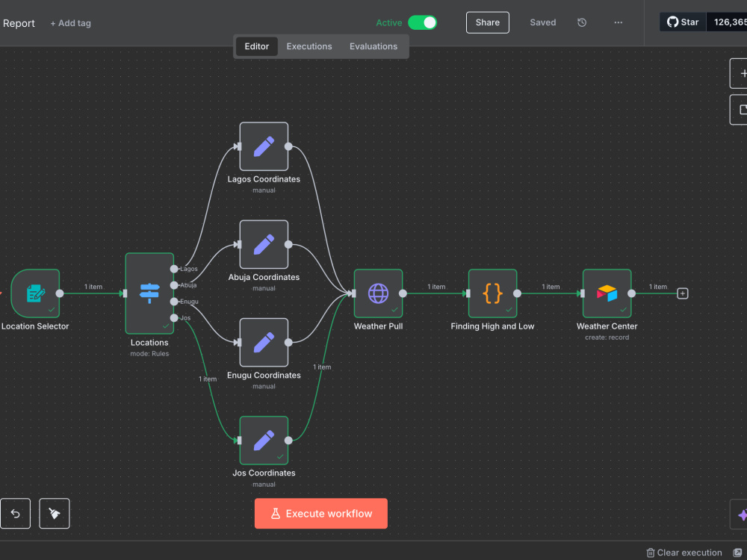
Task: Open the Weather Center Airtable node
Action: [607, 293]
